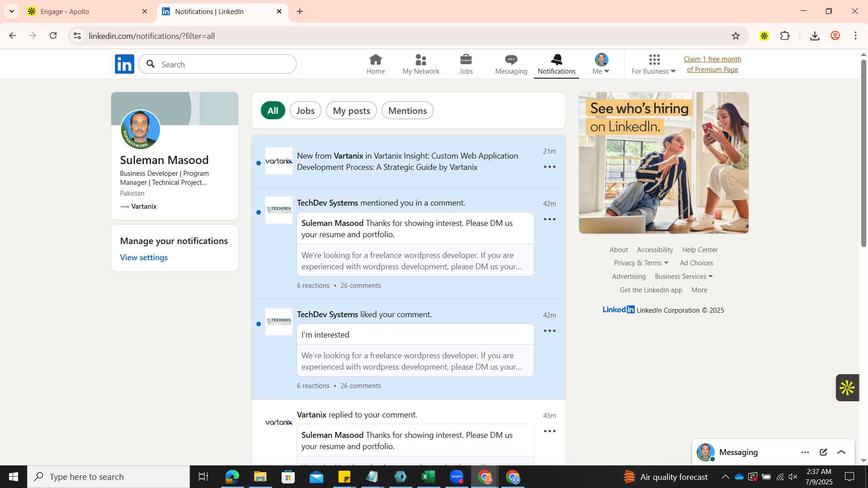This screenshot has height=488, width=868.
Task: Open the About footer link
Action: (618, 250)
